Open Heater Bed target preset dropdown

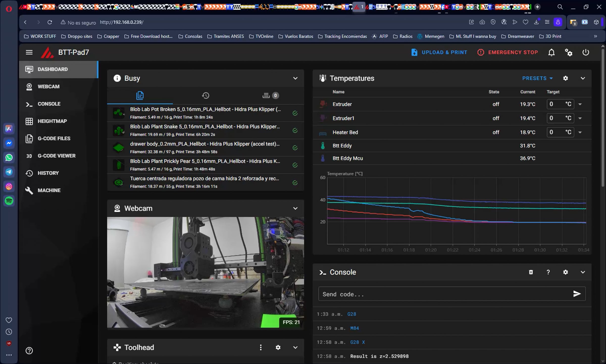coord(580,132)
